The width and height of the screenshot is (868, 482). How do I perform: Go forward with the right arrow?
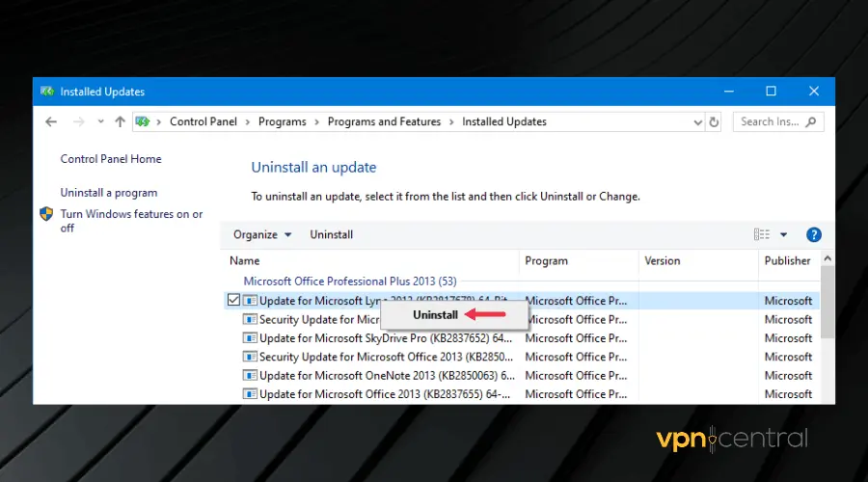79,121
